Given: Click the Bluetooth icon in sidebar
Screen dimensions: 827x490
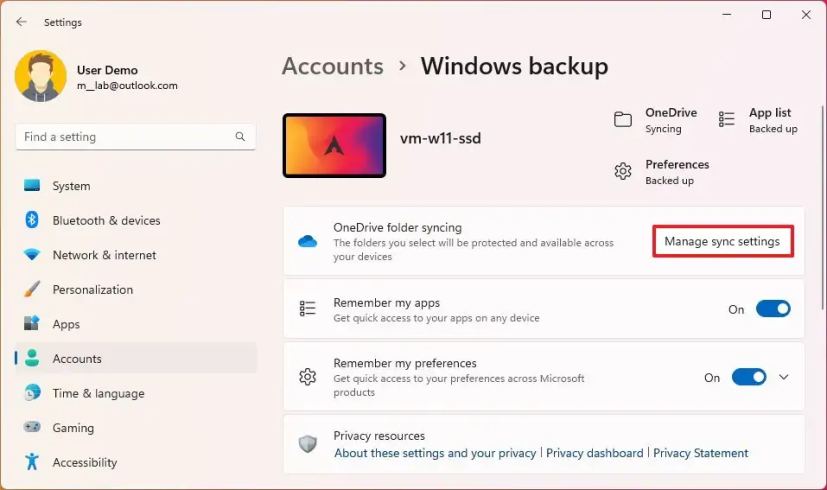Looking at the screenshot, I should point(32,220).
